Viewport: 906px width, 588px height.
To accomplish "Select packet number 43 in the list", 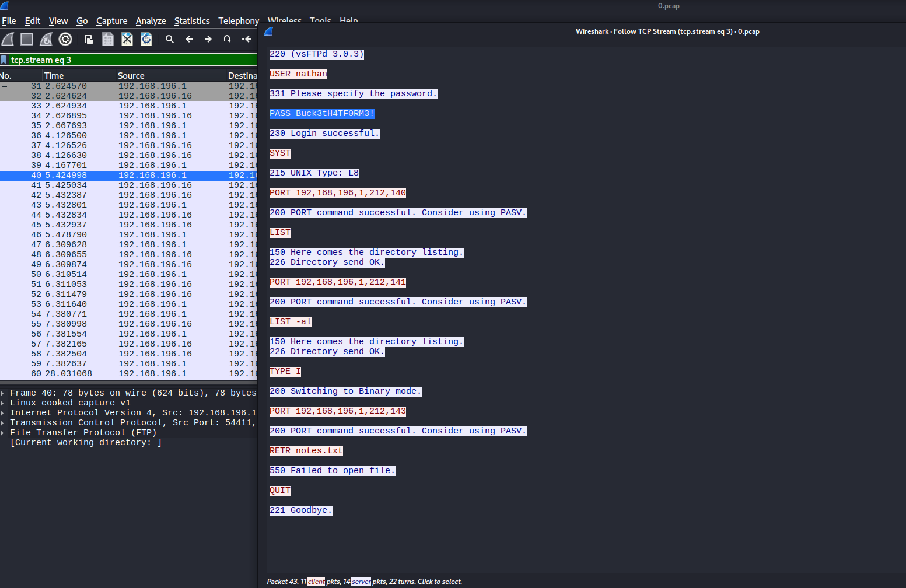I will (88, 205).
